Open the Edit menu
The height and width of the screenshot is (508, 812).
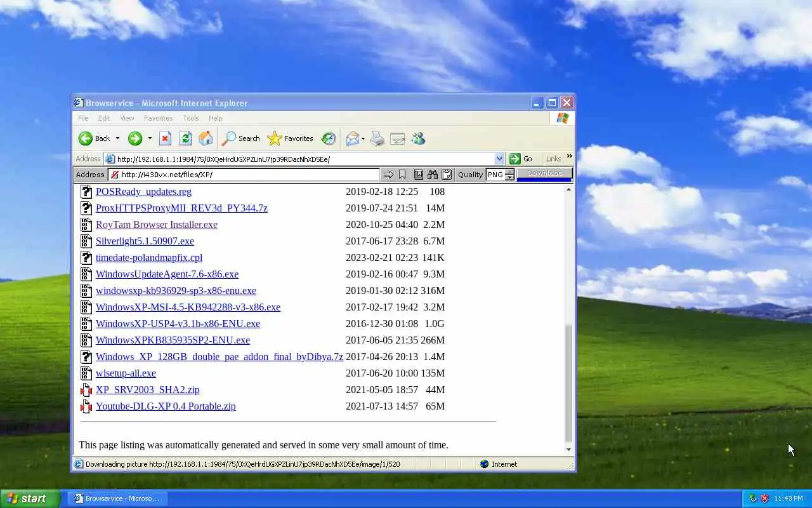click(104, 118)
